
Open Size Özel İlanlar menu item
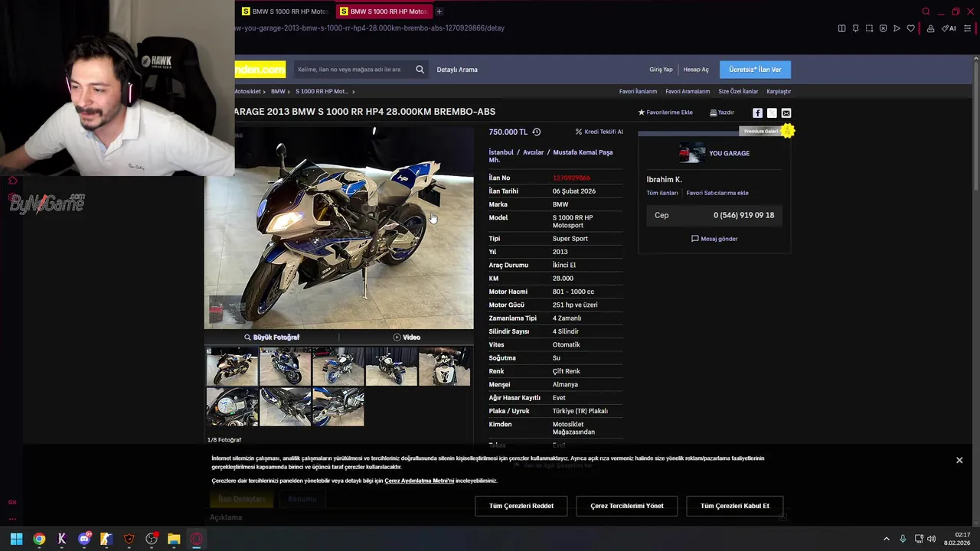pos(738,92)
